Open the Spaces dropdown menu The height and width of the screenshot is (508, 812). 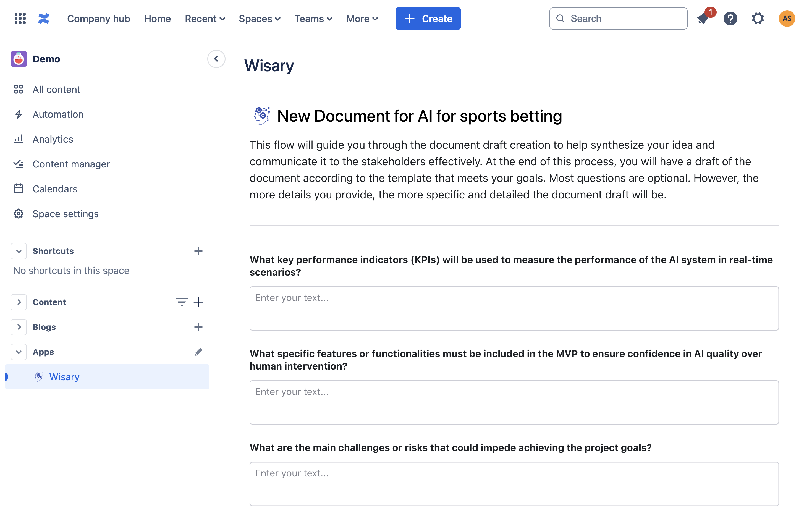259,19
